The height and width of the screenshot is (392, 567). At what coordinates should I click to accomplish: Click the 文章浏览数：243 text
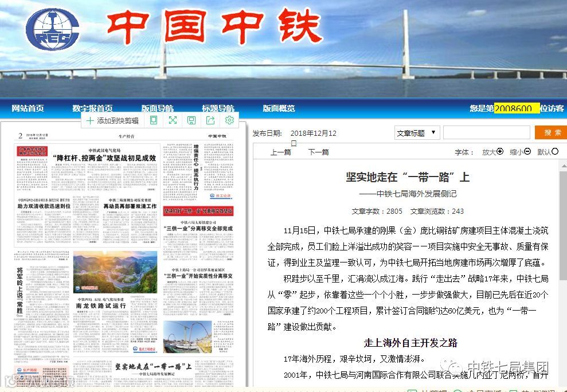coord(437,211)
